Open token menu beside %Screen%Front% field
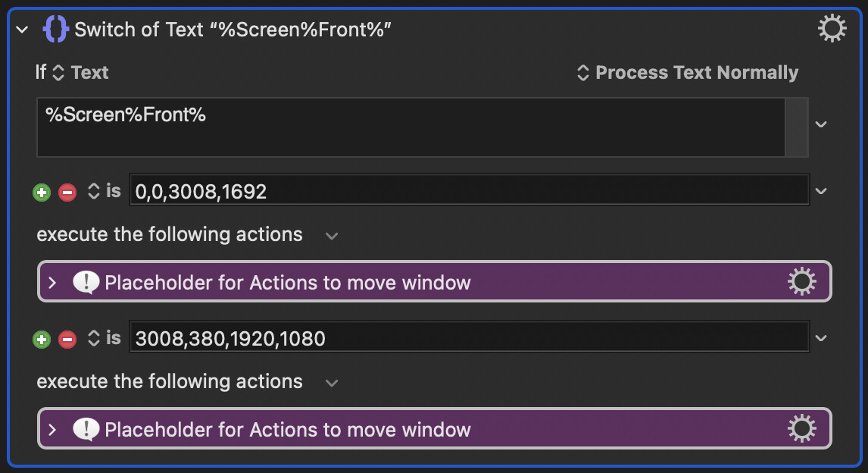Screen dimensions: 868x473 pyautogui.click(x=821, y=124)
